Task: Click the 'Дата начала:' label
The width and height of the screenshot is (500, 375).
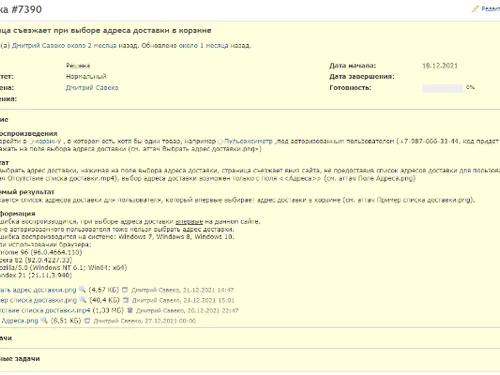Action: point(353,66)
